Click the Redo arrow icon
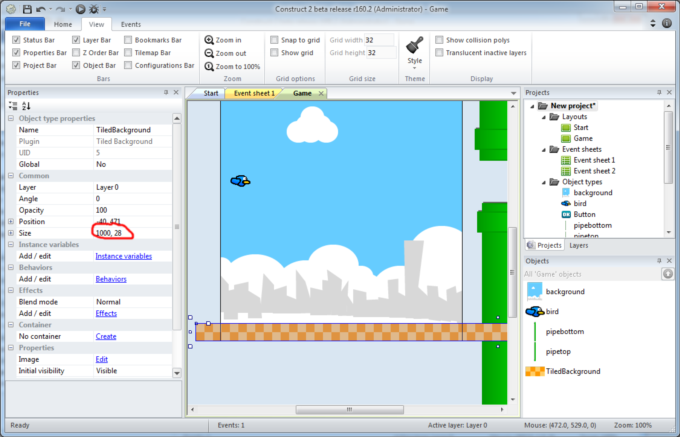 click(x=61, y=9)
